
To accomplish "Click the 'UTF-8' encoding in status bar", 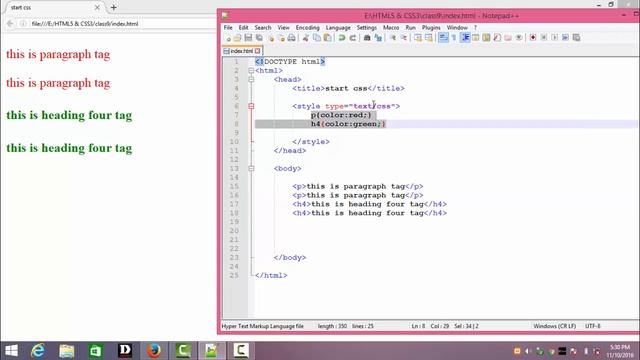I will coord(593,326).
